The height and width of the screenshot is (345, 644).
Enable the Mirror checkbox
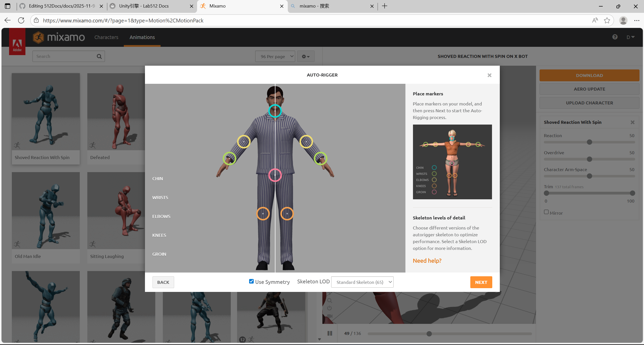546,212
